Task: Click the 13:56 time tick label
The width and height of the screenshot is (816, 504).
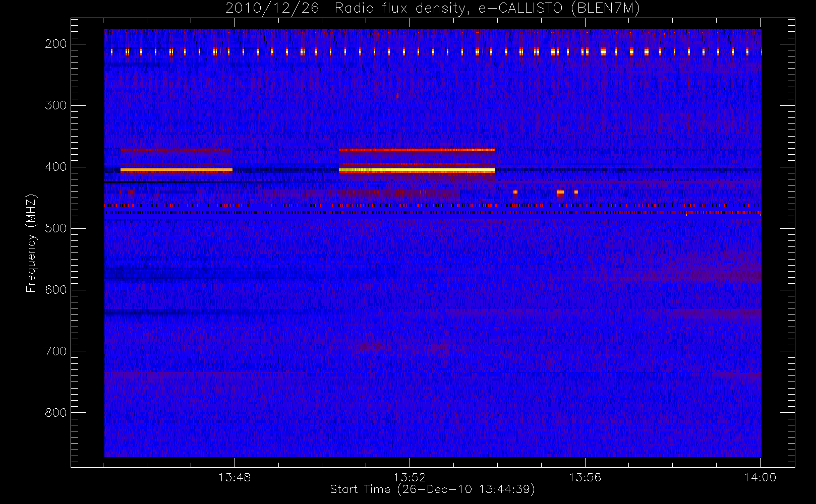Action: click(x=585, y=477)
